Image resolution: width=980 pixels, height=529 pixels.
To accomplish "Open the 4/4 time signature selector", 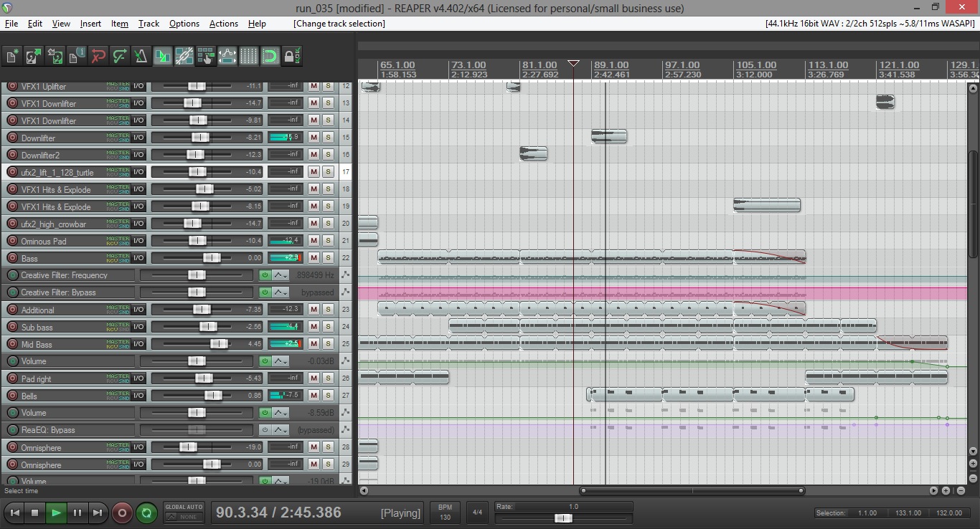I will pos(477,513).
